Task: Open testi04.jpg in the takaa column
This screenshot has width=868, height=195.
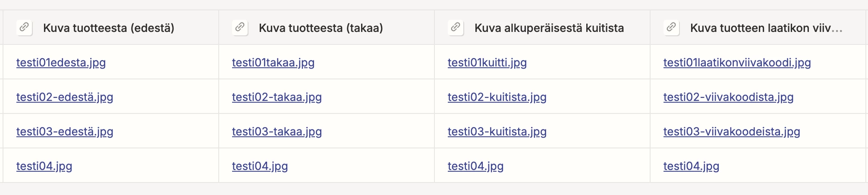Action: pos(260,166)
